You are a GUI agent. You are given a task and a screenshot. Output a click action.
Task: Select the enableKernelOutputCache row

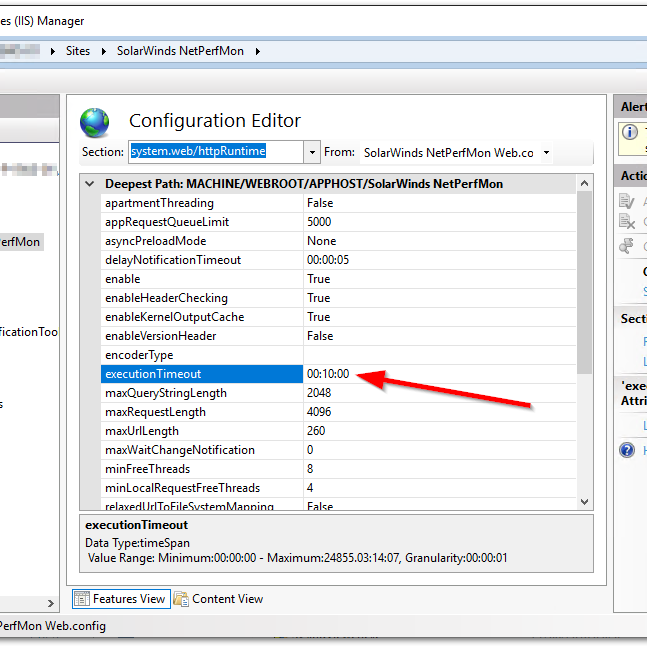point(338,317)
